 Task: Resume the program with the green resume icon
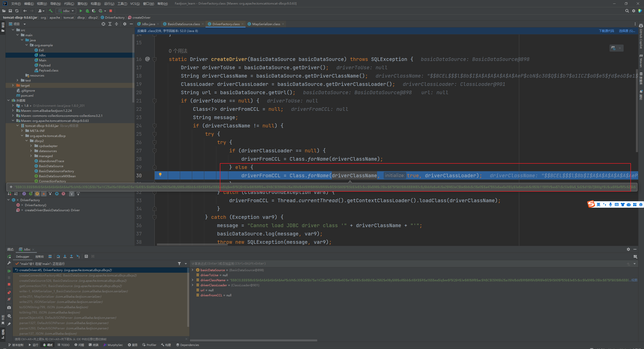pyautogui.click(x=9, y=271)
